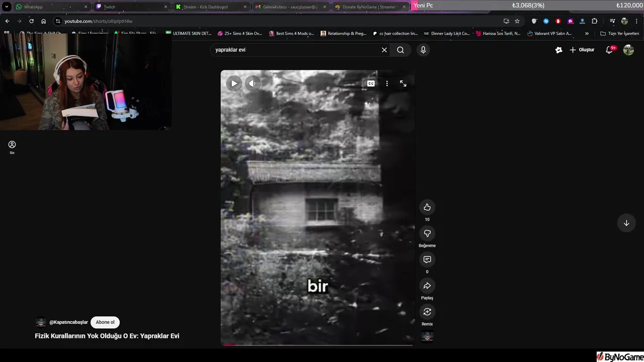Click the video title 'Fizik Kurallarının Yok Olduğu O Ev'
644x362 pixels.
[107, 336]
